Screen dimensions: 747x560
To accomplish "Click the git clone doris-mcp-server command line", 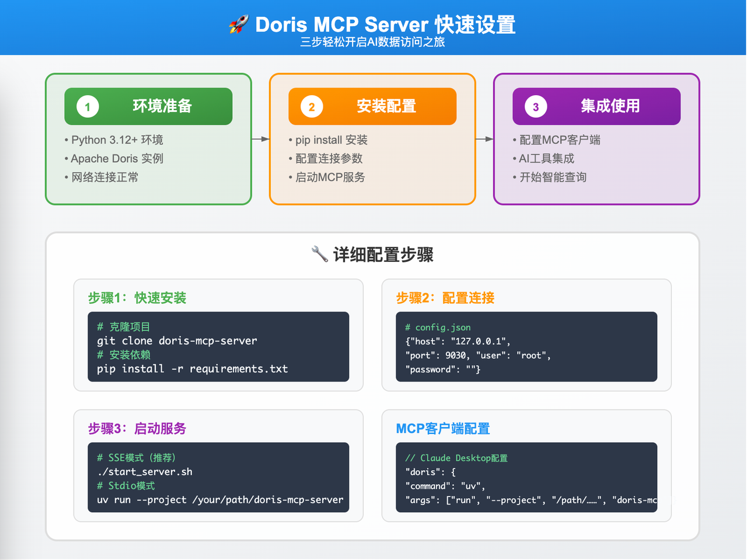I will (177, 341).
